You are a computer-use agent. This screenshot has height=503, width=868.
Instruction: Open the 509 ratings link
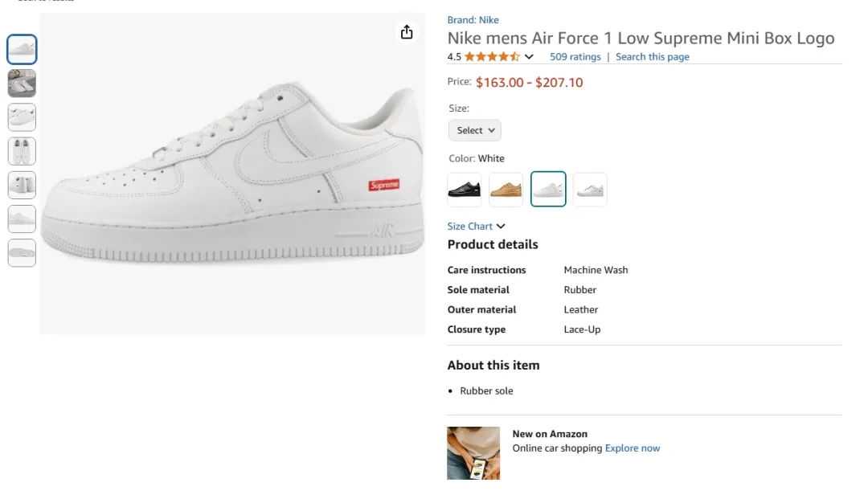(x=575, y=57)
